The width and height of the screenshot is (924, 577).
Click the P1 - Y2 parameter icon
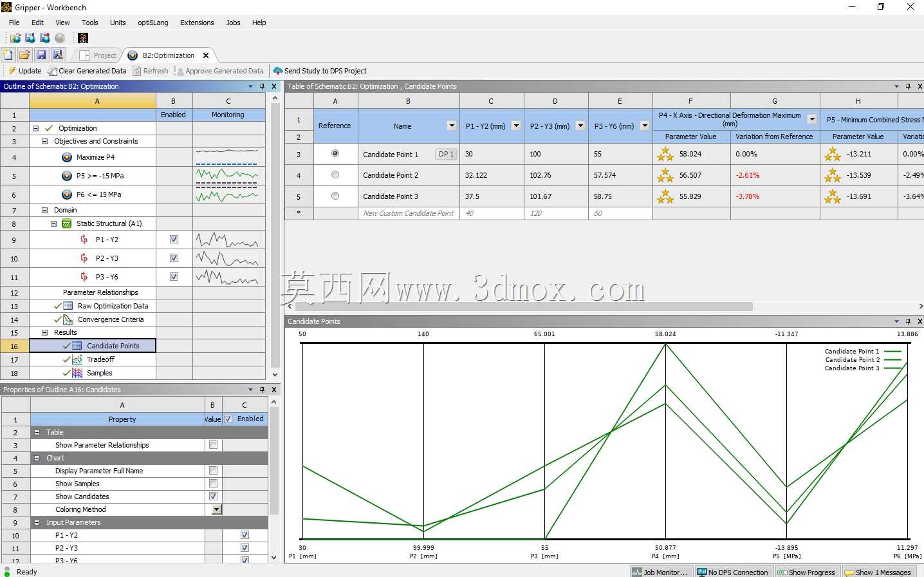tap(84, 240)
